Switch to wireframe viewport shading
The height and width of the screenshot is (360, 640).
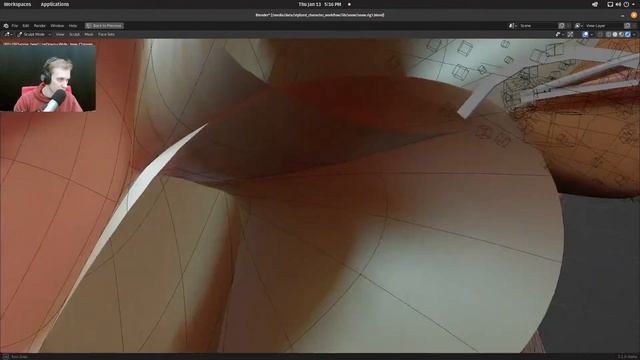(x=609, y=34)
